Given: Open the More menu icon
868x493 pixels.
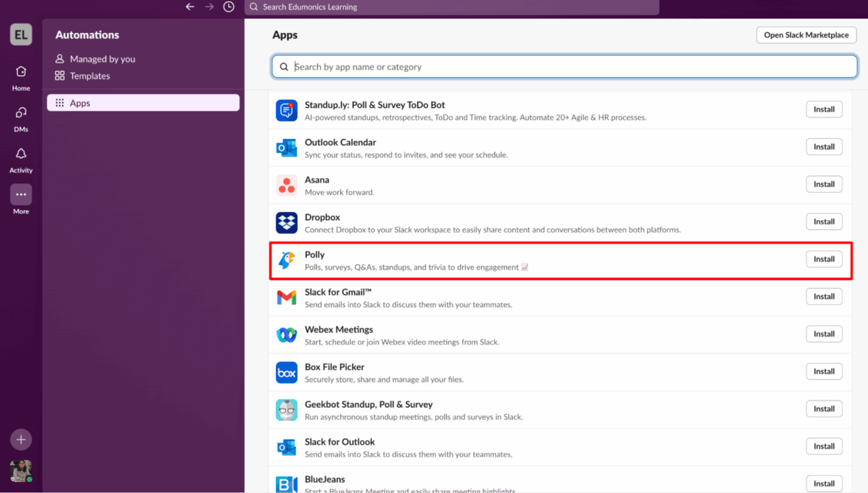Looking at the screenshot, I should pos(21,195).
